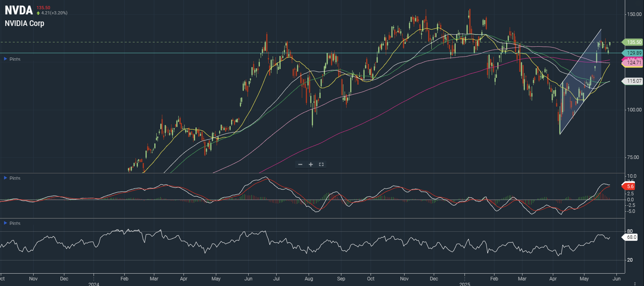644x286 pixels.
Task: Select the green 135.50 last price tag
Action: pyautogui.click(x=632, y=42)
